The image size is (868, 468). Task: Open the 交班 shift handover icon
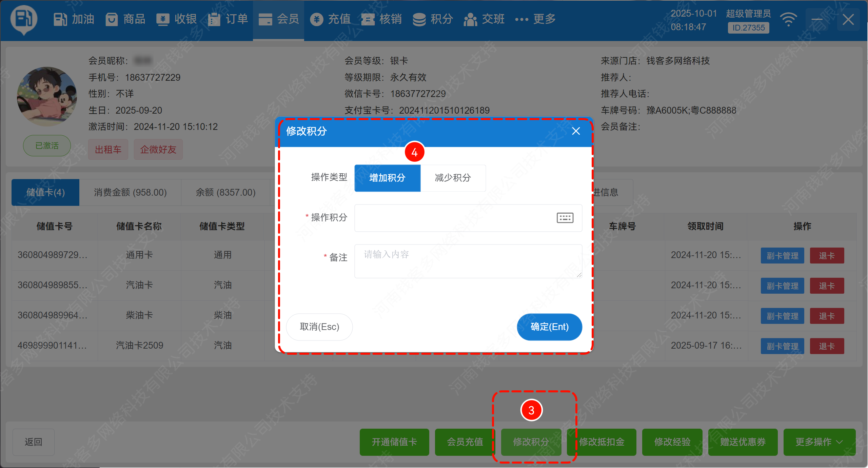coord(470,19)
